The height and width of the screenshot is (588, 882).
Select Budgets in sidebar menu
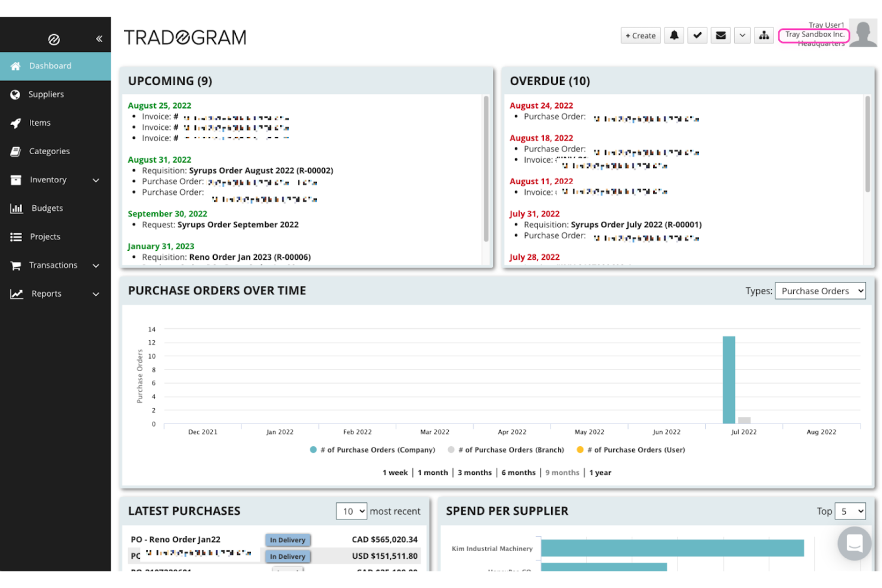47,209
